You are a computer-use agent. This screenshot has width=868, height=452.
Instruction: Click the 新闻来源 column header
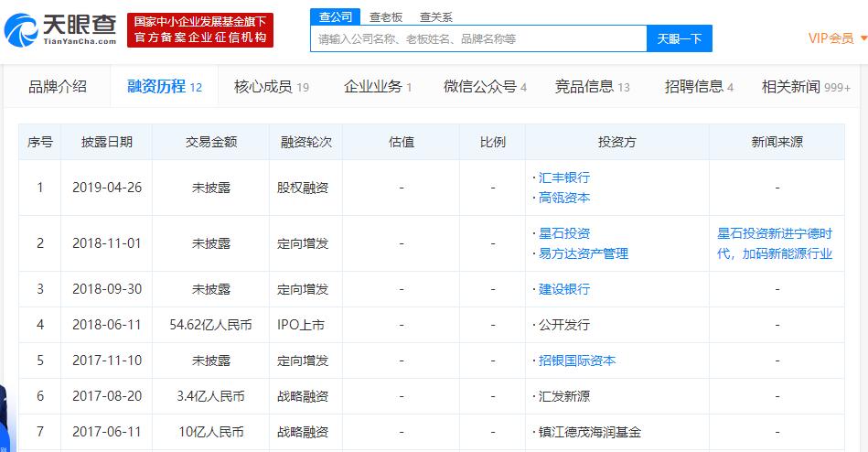[777, 143]
